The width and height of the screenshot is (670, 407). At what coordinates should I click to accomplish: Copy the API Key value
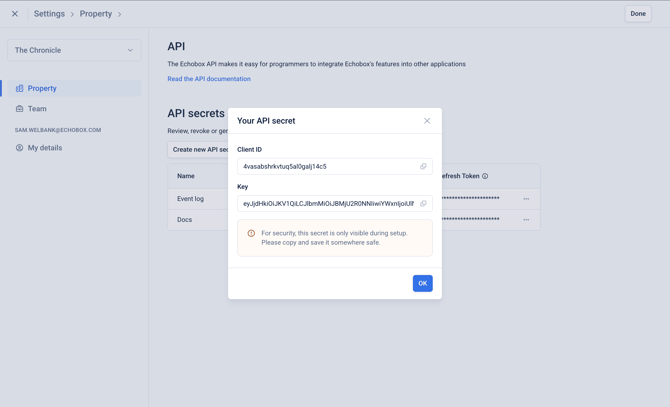click(x=423, y=203)
